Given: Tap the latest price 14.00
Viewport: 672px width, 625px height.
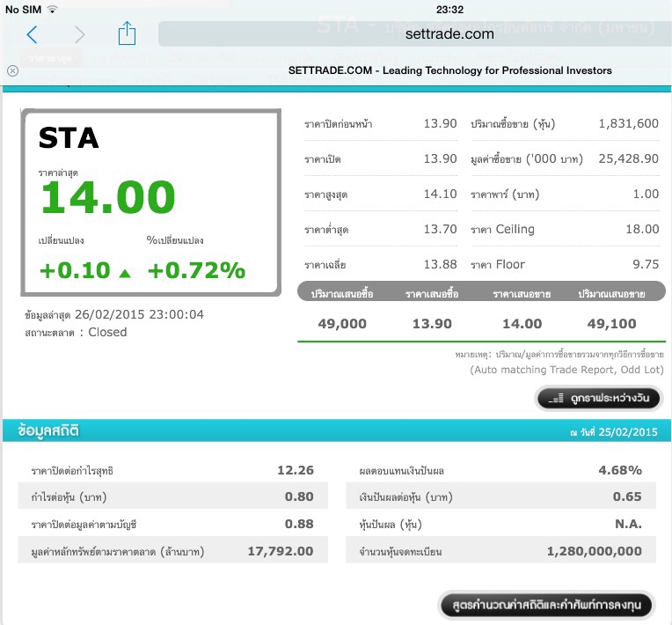Looking at the screenshot, I should point(108,197).
